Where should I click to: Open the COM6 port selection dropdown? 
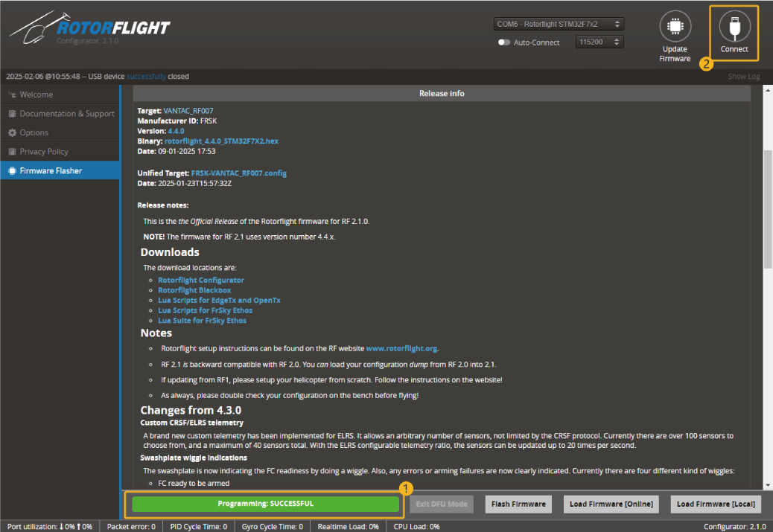click(559, 24)
